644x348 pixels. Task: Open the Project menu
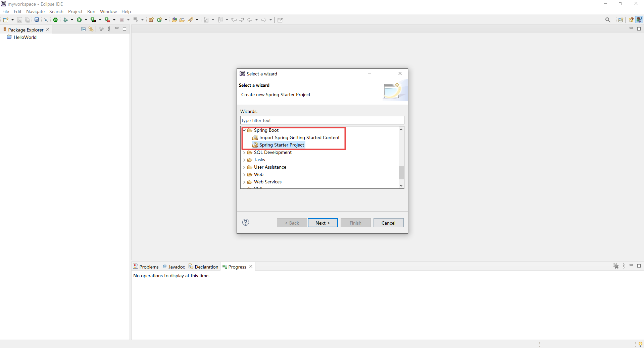75,11
